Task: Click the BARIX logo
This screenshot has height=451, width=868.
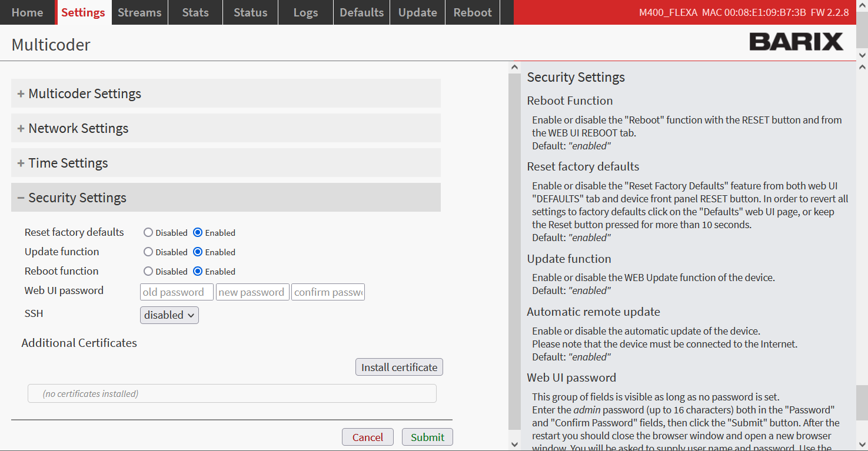Action: (796, 42)
